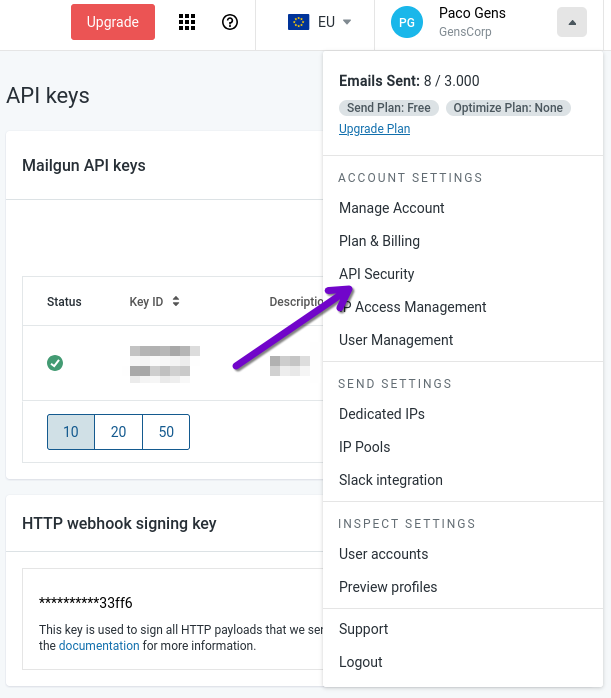Click the EU flag icon
This screenshot has height=698, width=611.
coord(298,22)
